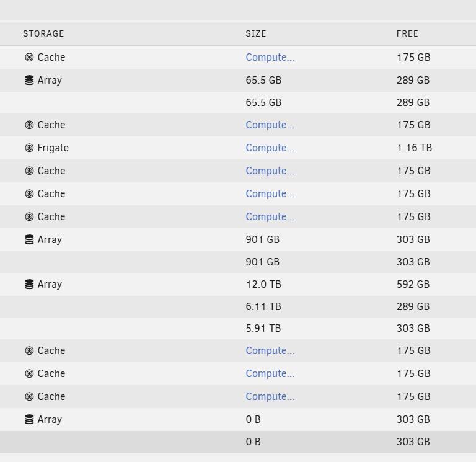Select the Array label in the 901 GB row
Screen dimensions: 476x462
pos(50,239)
